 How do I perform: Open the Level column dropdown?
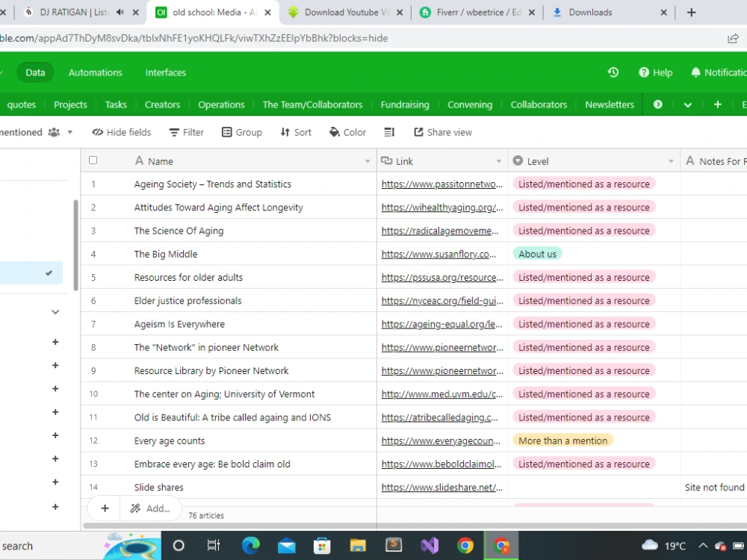click(x=671, y=161)
